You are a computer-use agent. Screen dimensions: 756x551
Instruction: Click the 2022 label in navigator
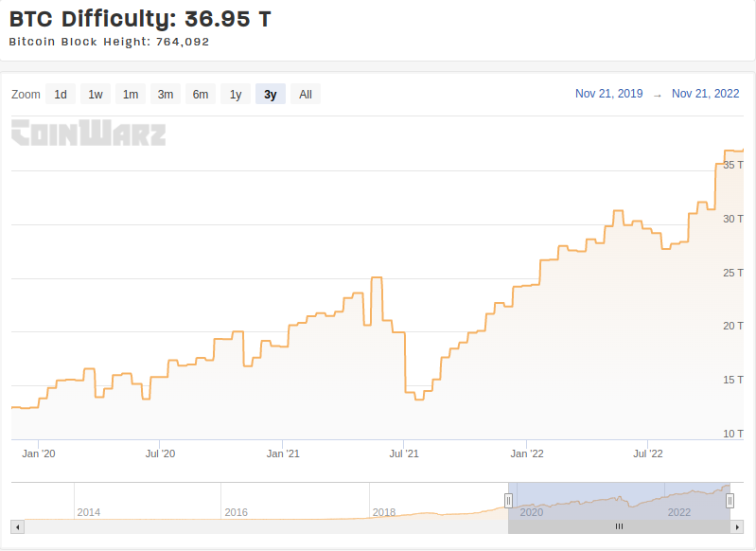coord(679,512)
